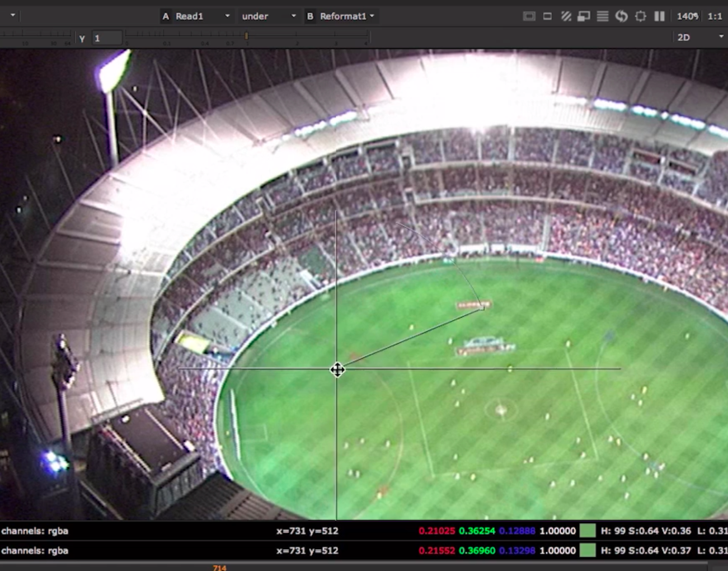Pause the viewer with the pause icon
The height and width of the screenshot is (571, 728).
pos(659,16)
